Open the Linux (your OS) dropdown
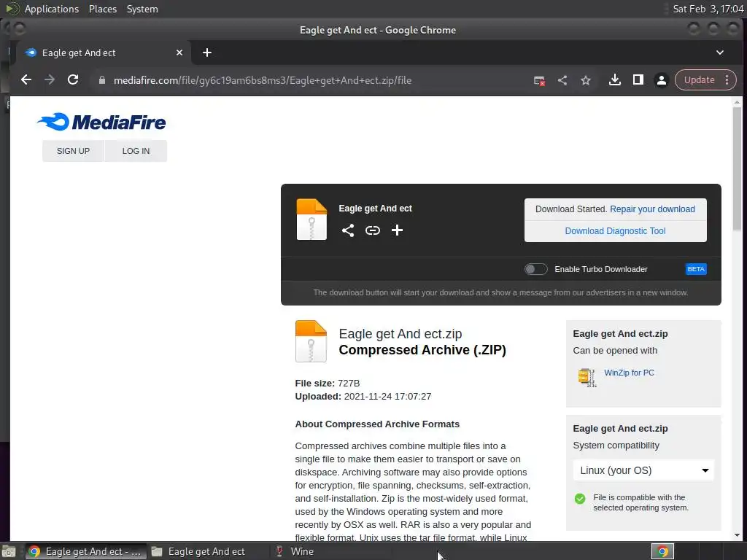The width and height of the screenshot is (747, 560). tap(643, 470)
